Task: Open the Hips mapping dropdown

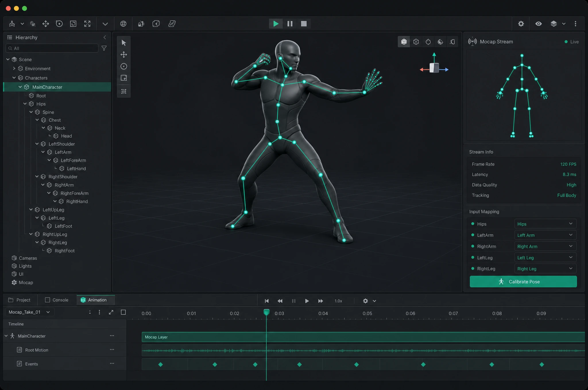Action: pyautogui.click(x=545, y=224)
